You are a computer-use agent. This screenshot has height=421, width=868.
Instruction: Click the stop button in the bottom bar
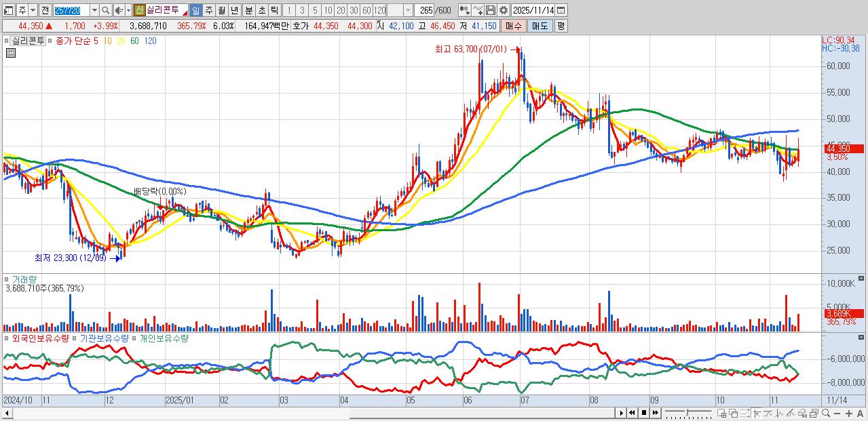pos(644,413)
